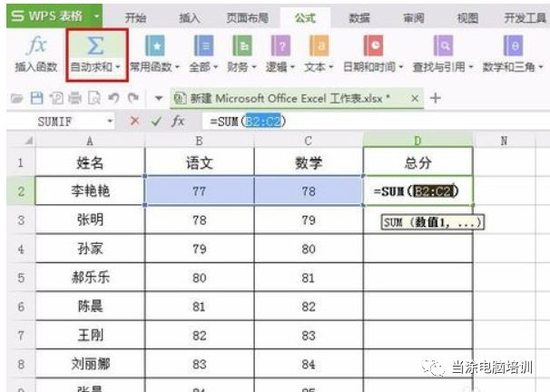The width and height of the screenshot is (550, 392).
Task: Click the name cell 刘丽娜
Action: coord(90,364)
